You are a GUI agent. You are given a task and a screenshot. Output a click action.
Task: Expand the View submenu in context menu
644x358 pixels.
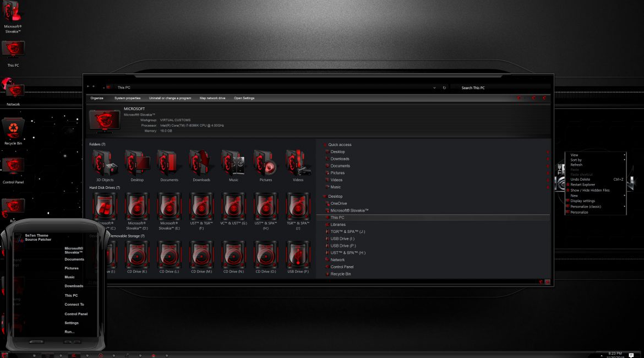[596, 155]
